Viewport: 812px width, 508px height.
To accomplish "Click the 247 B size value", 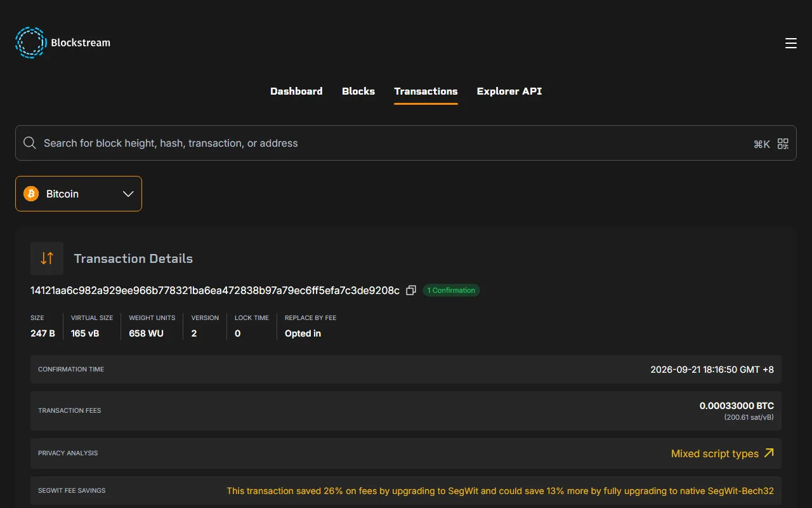I will click(x=43, y=333).
